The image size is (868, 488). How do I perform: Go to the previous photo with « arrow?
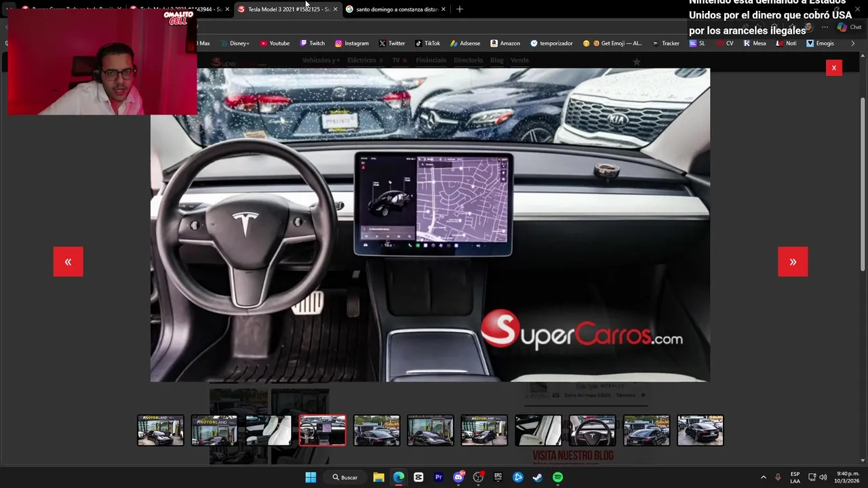(x=68, y=262)
